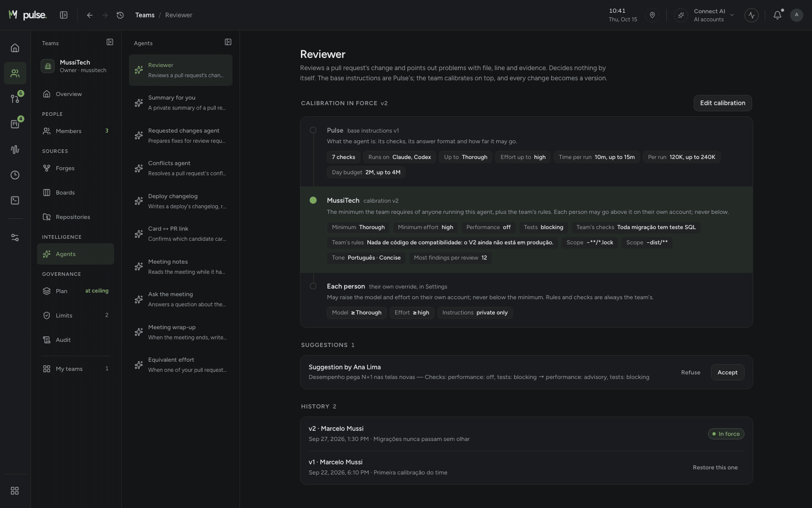Click Teams breadcrumb
Screen dimensions: 812x508
145,15
